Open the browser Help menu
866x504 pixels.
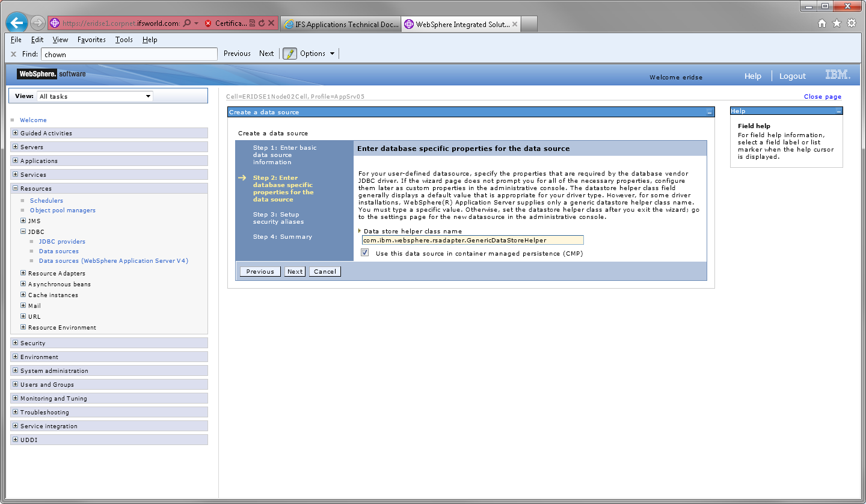point(150,40)
